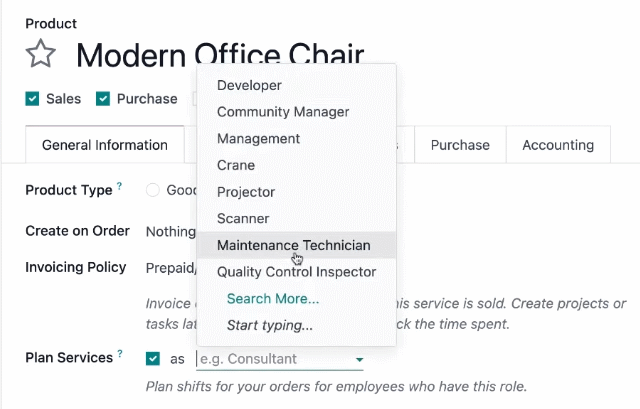
Task: Disable the Plan Services checkbox
Action: (x=153, y=359)
